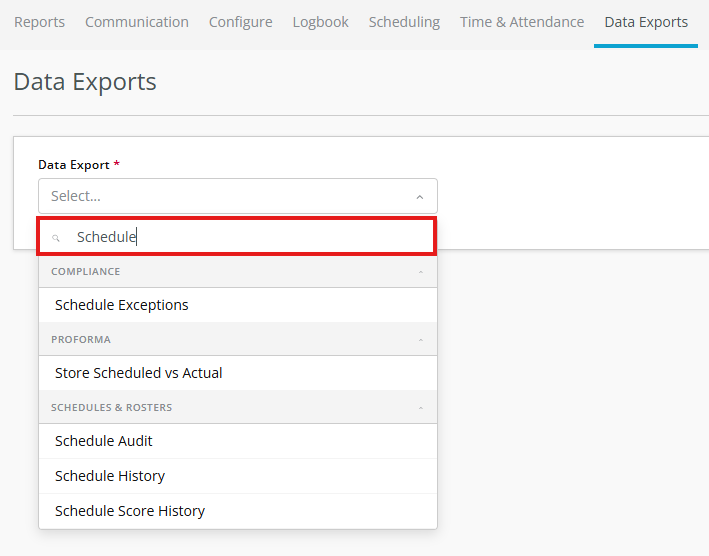This screenshot has height=556, width=709.
Task: Select the Schedule Audit option
Action: pyautogui.click(x=238, y=441)
